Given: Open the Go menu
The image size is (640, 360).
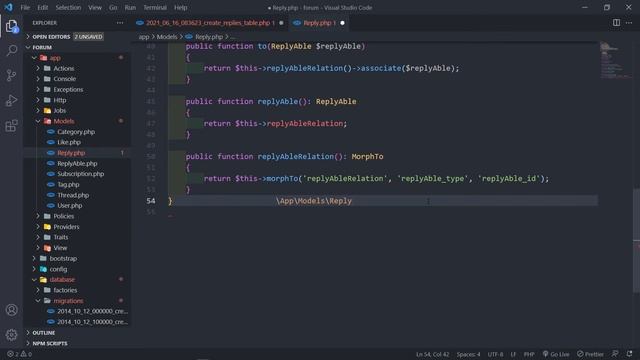Looking at the screenshot, I should [113, 7].
